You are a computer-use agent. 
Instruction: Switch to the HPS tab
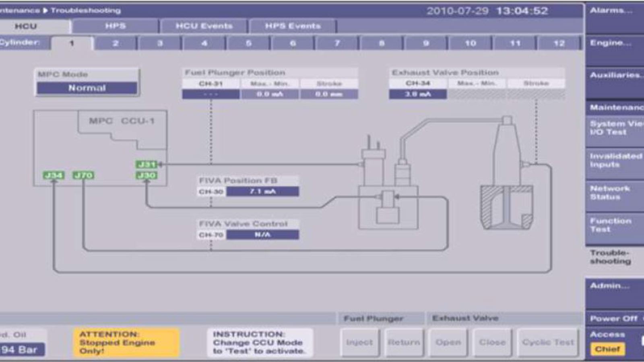114,26
